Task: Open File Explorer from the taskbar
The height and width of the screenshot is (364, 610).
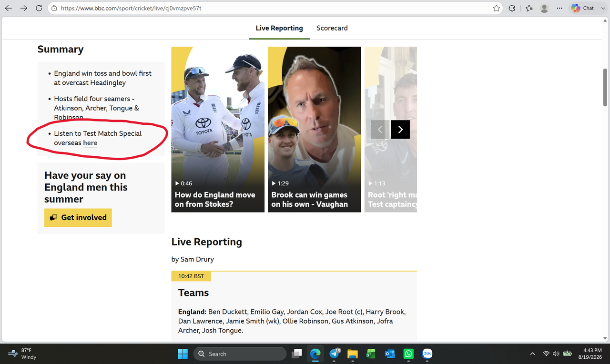Action: pos(353,354)
